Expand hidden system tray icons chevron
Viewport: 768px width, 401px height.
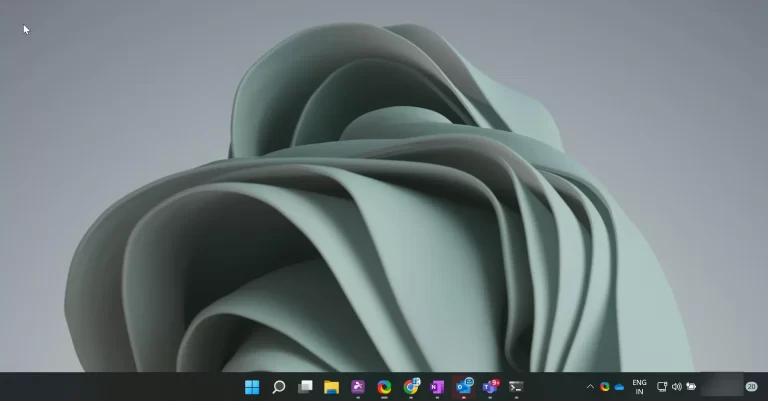[590, 387]
